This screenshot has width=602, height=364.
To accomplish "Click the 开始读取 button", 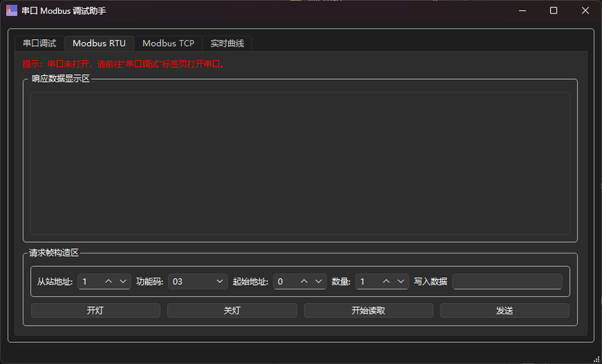I will point(369,311).
